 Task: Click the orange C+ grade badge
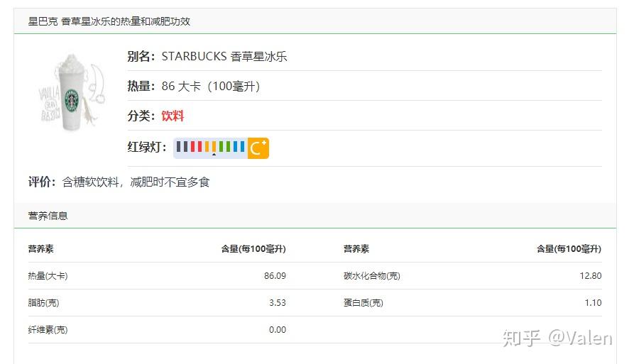point(258,148)
